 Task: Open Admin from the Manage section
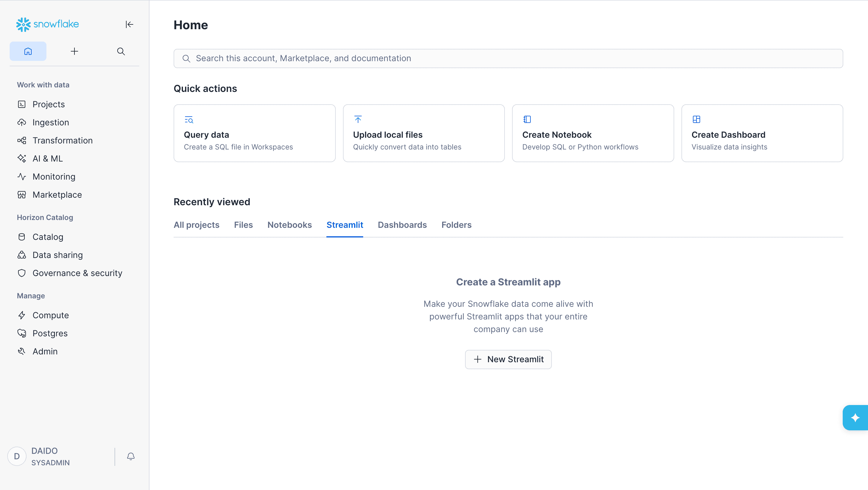click(45, 351)
